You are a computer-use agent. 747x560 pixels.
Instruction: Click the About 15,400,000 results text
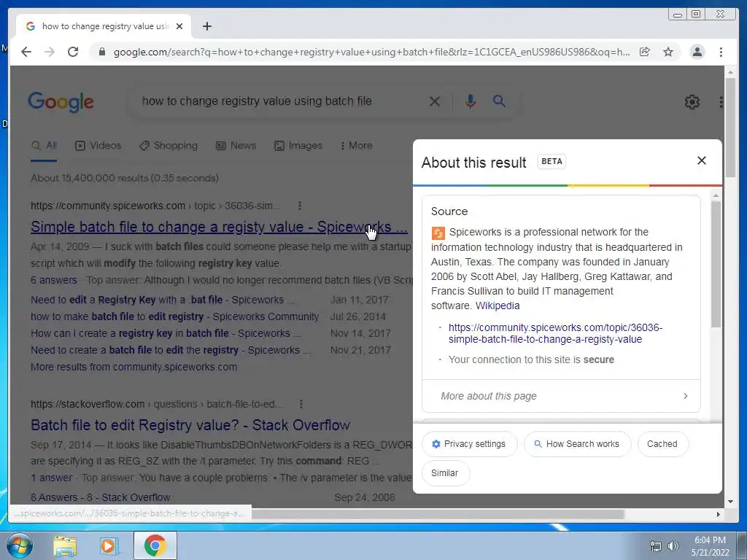click(125, 178)
